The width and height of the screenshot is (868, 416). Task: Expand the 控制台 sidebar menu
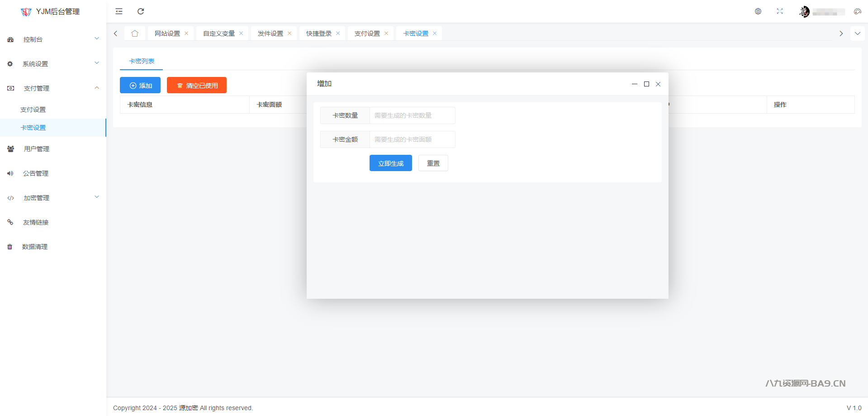tap(53, 39)
